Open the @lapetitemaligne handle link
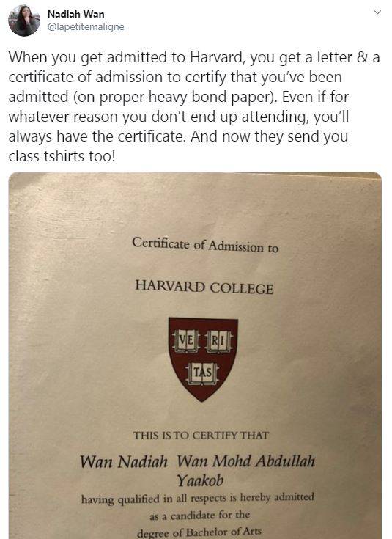This screenshot has height=539, width=392. [86, 27]
